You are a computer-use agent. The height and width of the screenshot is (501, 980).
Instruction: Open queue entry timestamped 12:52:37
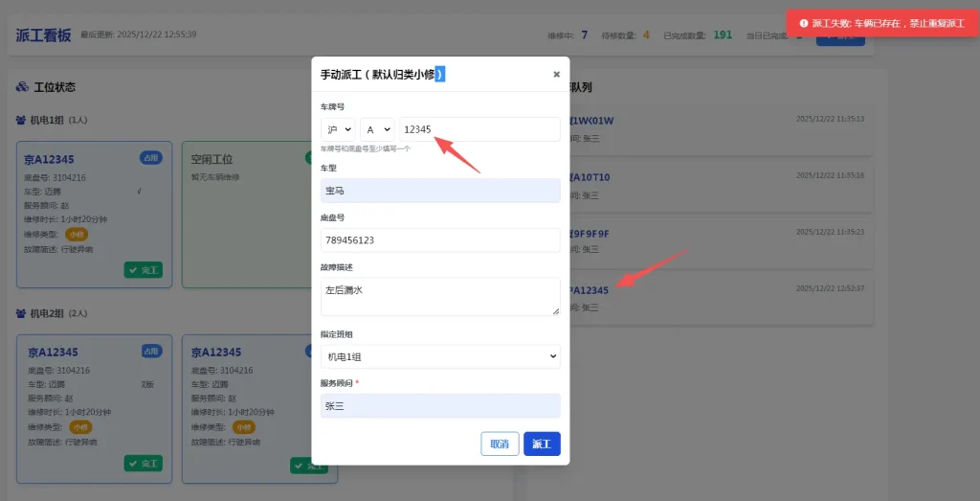pos(721,299)
